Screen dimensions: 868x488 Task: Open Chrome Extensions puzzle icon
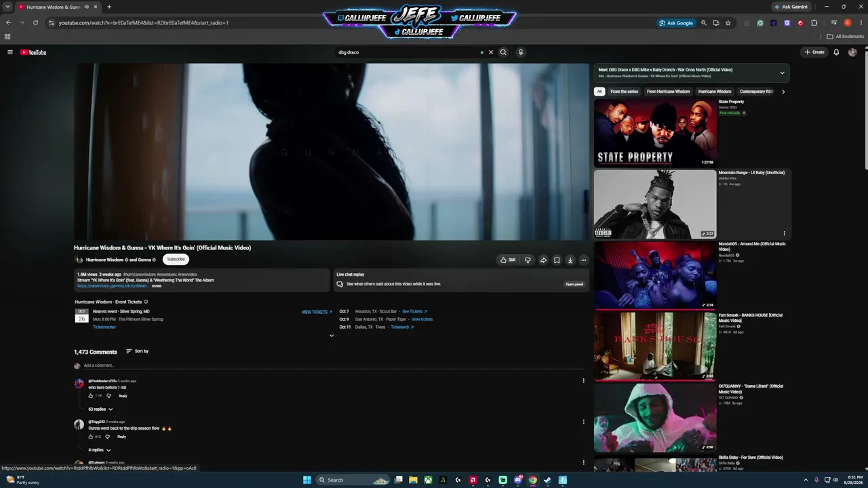click(x=814, y=23)
